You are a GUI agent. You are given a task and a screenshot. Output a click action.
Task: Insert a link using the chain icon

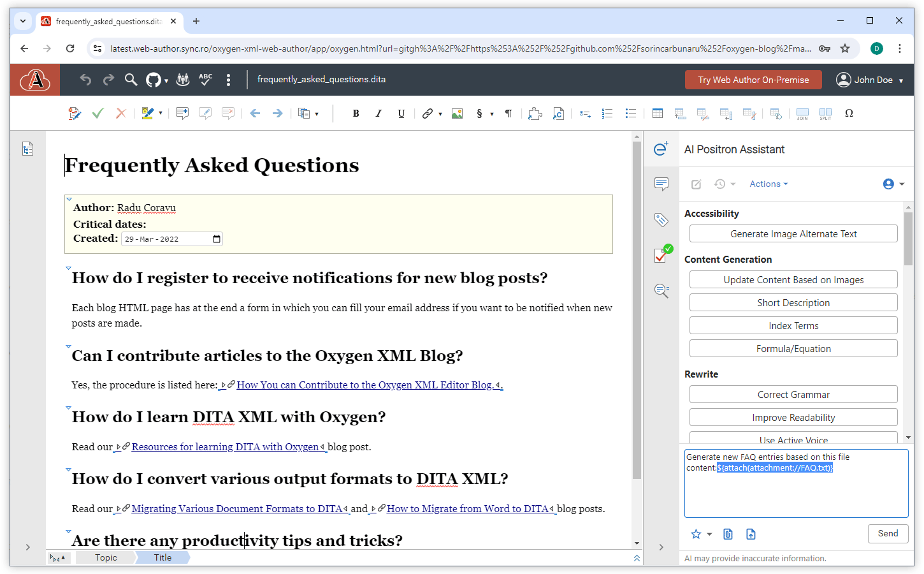427,114
